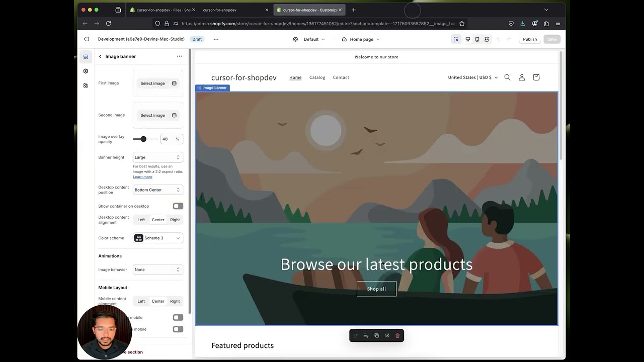Open browser list all tabs chevron

546,10
